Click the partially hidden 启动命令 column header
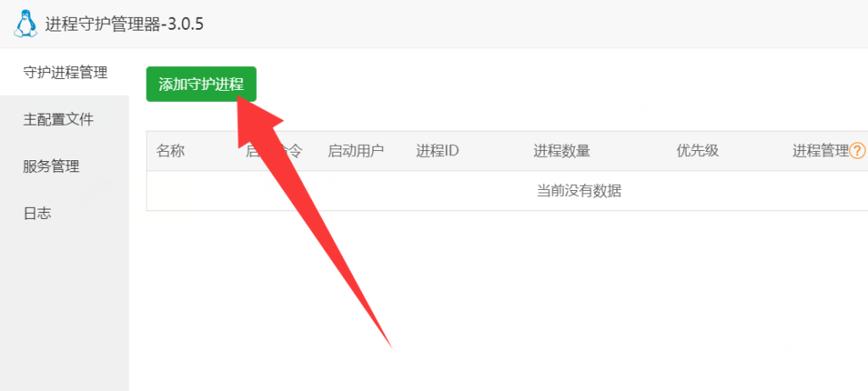 [x=274, y=151]
